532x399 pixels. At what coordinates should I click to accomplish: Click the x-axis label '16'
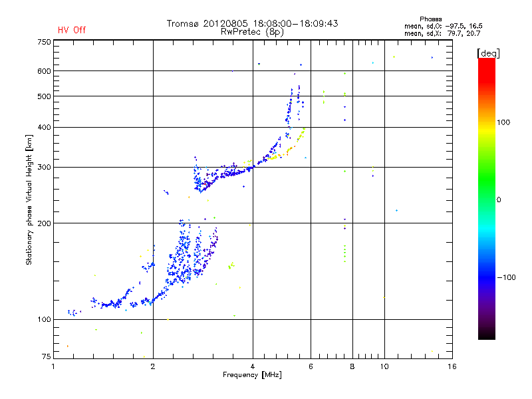(x=452, y=366)
